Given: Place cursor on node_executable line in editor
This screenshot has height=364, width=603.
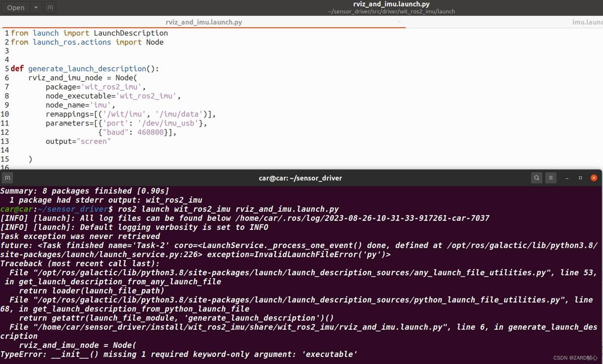Looking at the screenshot, I should pyautogui.click(x=112, y=96).
